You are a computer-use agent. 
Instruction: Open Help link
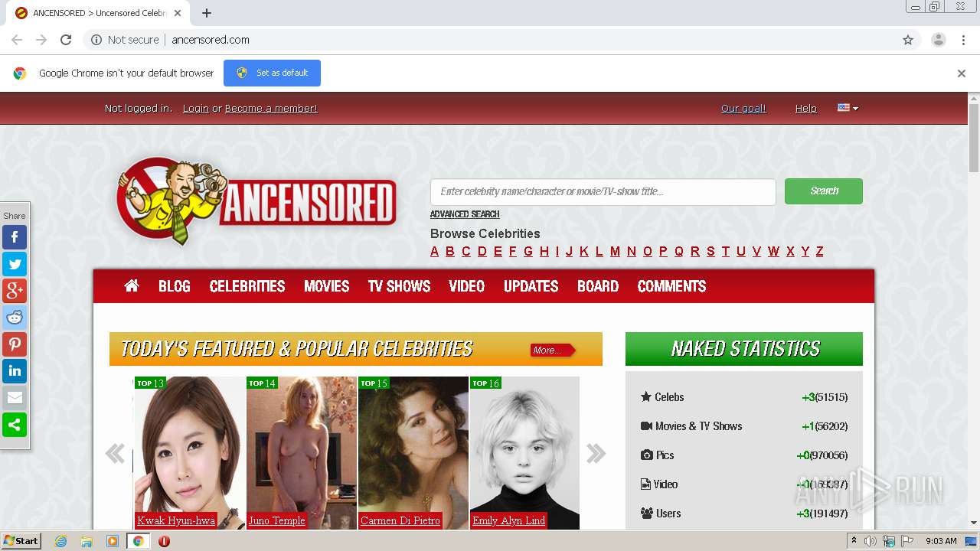[805, 109]
